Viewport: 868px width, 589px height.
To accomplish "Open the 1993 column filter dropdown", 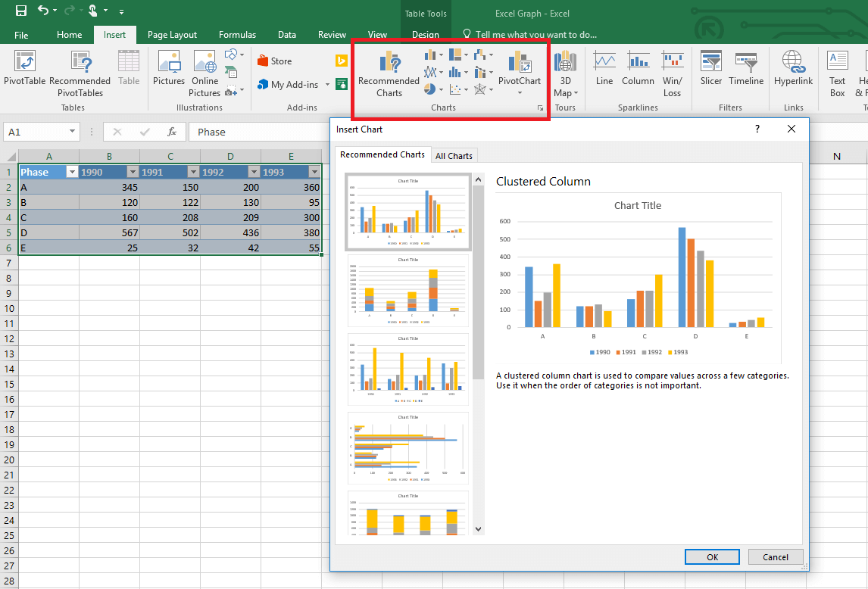I will tap(314, 172).
